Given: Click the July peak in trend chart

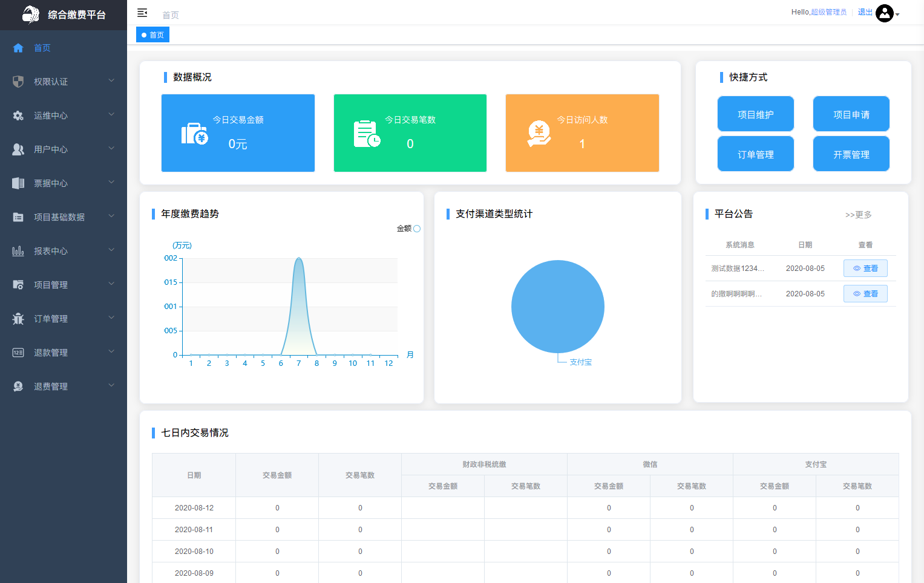Looking at the screenshot, I should (x=299, y=259).
